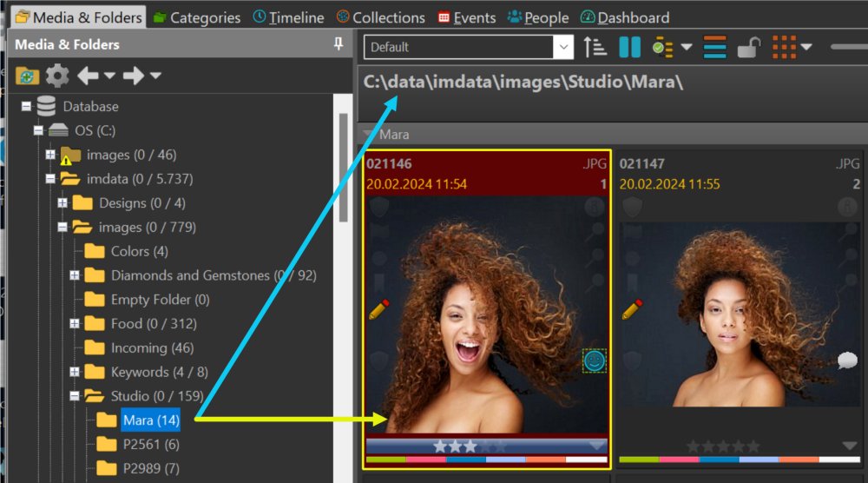Viewport: 868px width, 483px height.
Task: Select the Colors (4) folder
Action: click(x=139, y=251)
